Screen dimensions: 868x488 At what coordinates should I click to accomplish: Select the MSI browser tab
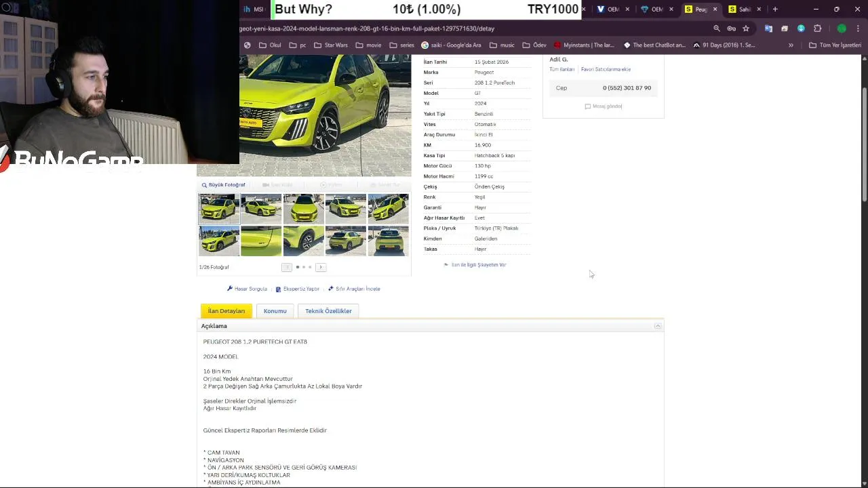[x=254, y=9]
